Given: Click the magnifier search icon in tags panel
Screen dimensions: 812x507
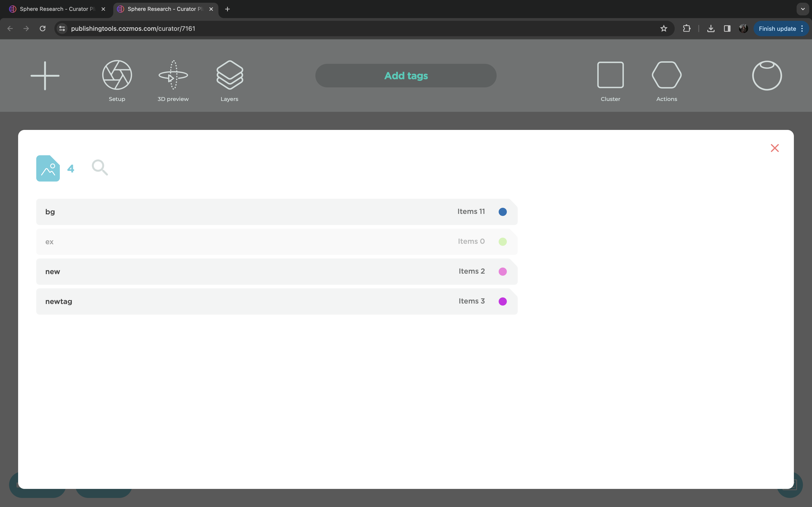Looking at the screenshot, I should click(x=100, y=167).
